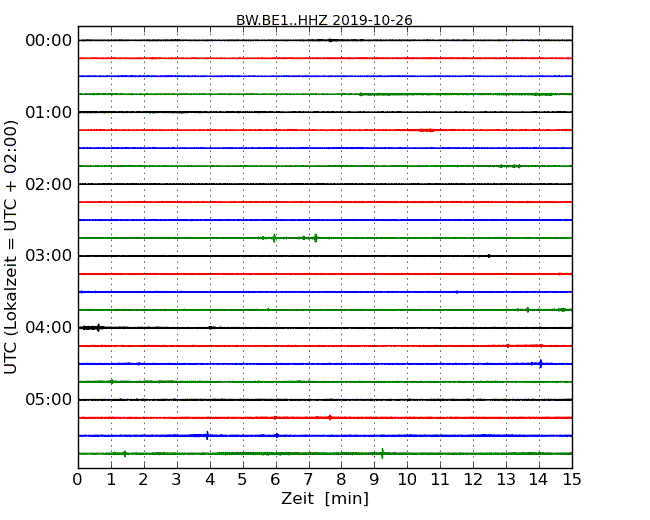Screen dimensions: 650x520
Task: Select the x-axis tick label 10
Action: pos(407,480)
